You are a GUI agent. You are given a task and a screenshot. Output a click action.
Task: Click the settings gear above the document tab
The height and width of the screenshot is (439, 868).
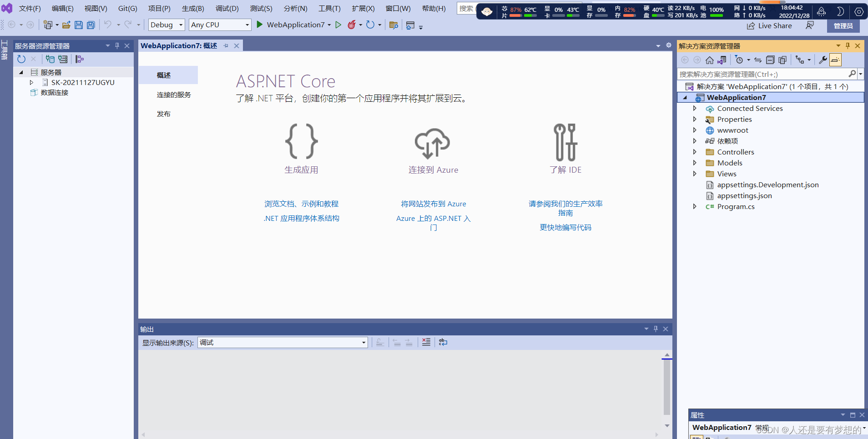[669, 45]
